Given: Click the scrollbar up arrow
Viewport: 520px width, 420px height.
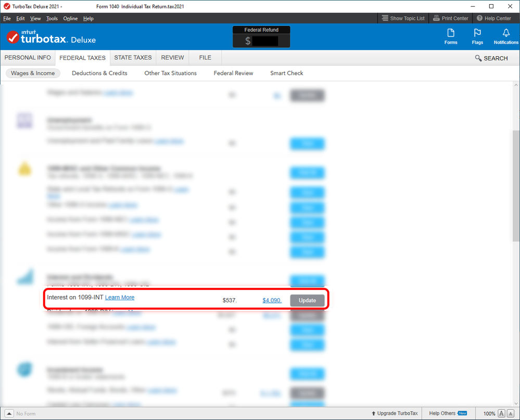Looking at the screenshot, I should coord(516,85).
